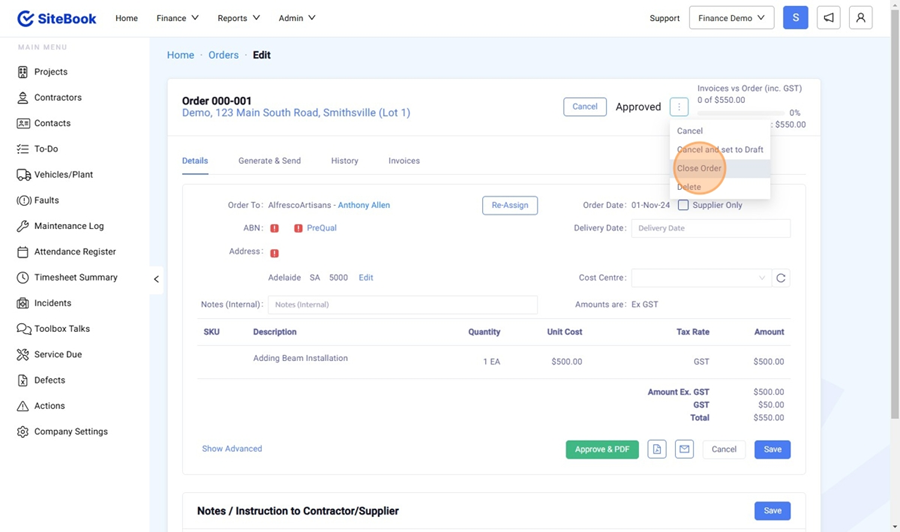Open the Finance Demo company dropdown
The height and width of the screenshot is (532, 900).
pos(731,18)
